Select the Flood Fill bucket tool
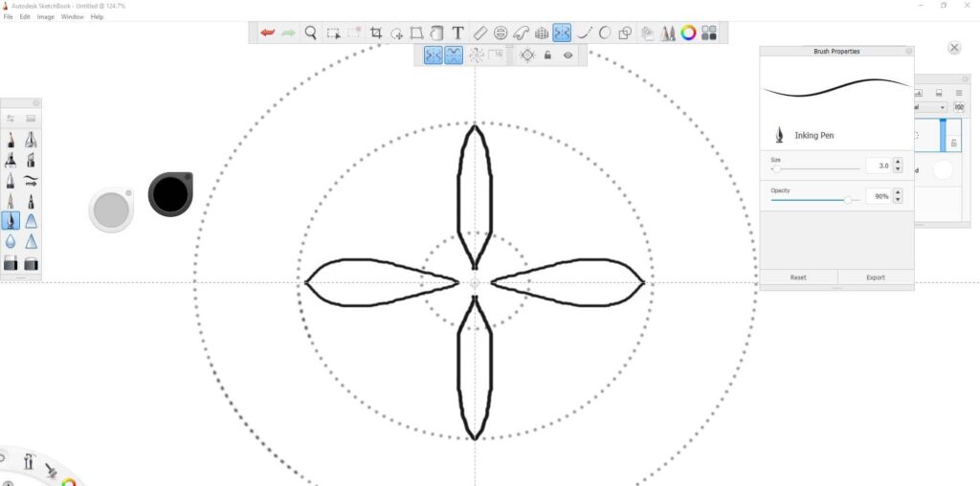 point(436,33)
